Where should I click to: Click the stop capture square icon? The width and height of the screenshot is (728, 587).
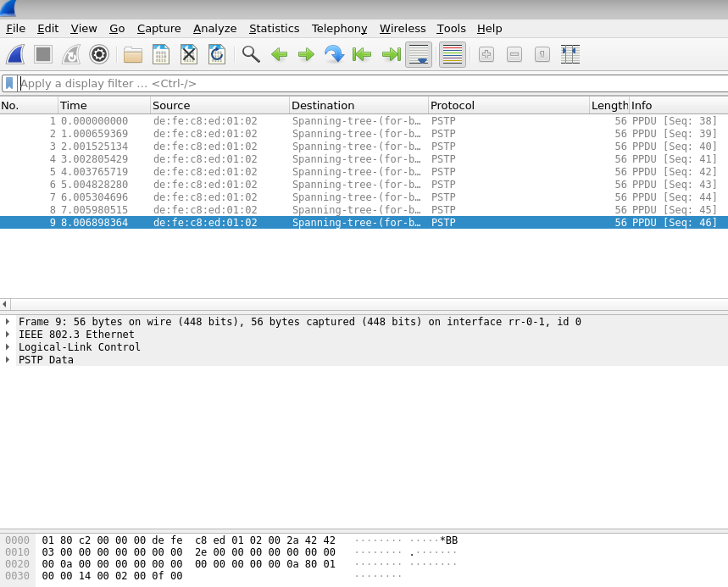point(43,54)
